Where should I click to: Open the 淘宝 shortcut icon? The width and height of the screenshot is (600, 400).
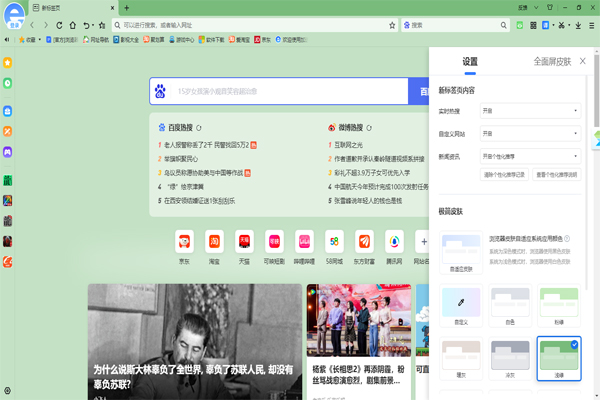(214, 241)
